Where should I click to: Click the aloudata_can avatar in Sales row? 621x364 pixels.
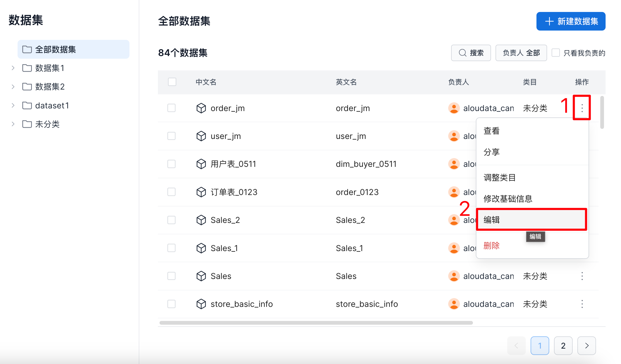click(x=454, y=276)
